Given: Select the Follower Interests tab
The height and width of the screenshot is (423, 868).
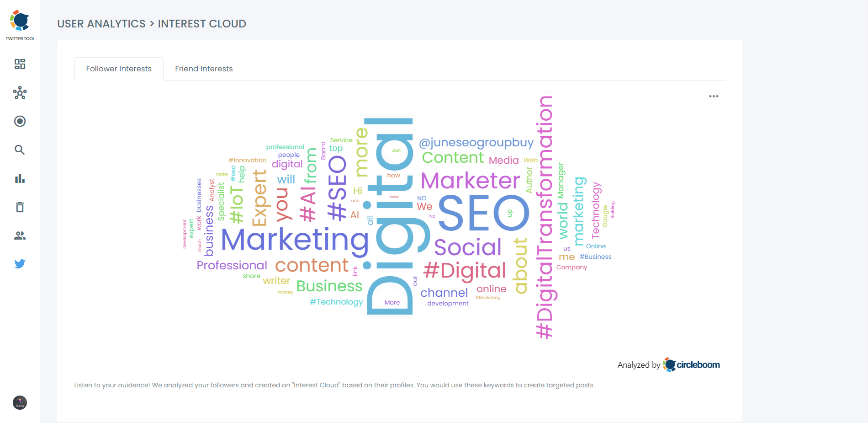Looking at the screenshot, I should pos(119,69).
